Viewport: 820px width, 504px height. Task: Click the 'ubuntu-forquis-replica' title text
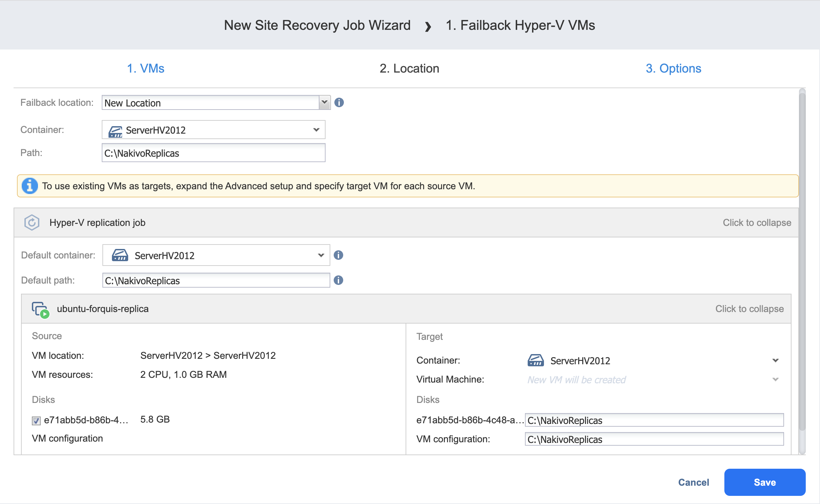pyautogui.click(x=103, y=309)
